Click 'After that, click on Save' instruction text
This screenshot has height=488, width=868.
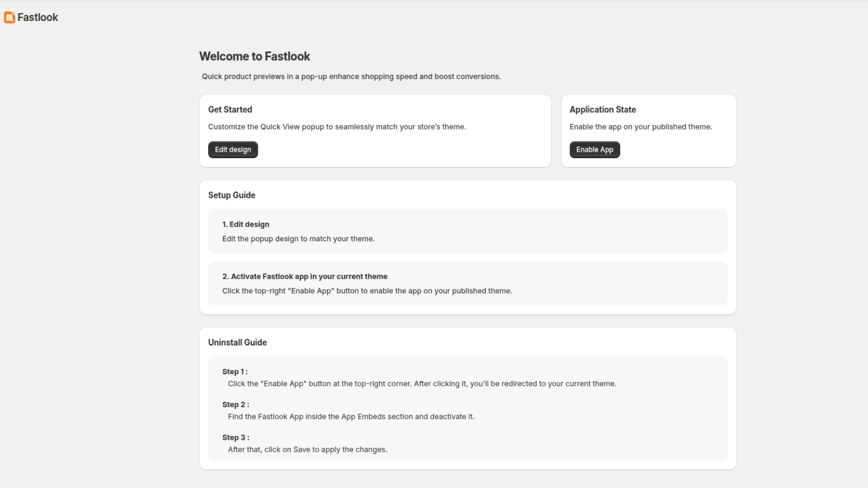[308, 450]
